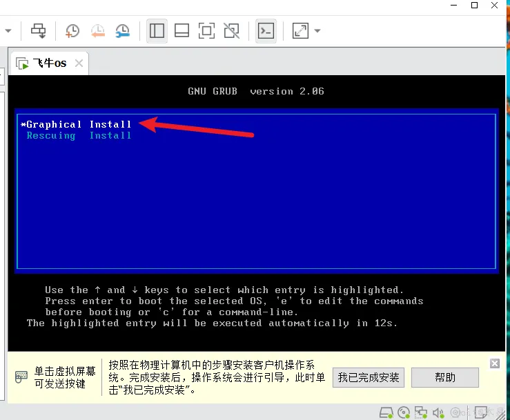
Task: Click the hard disk status icon
Action: point(386,412)
